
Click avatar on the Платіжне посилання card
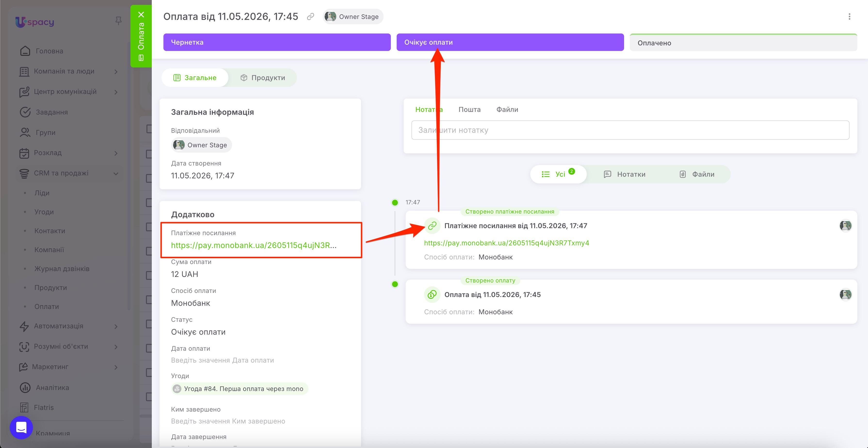(845, 226)
